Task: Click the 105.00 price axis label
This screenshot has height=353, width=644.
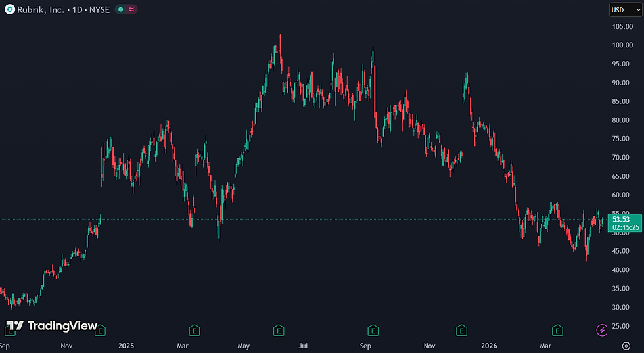Action: click(x=622, y=26)
